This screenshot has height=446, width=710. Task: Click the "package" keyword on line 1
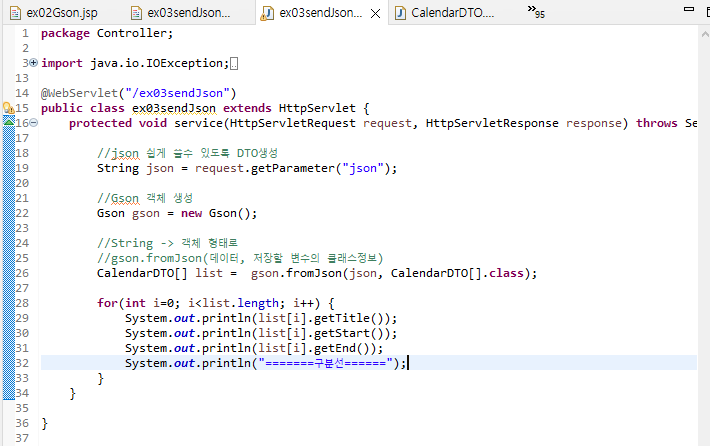click(65, 34)
